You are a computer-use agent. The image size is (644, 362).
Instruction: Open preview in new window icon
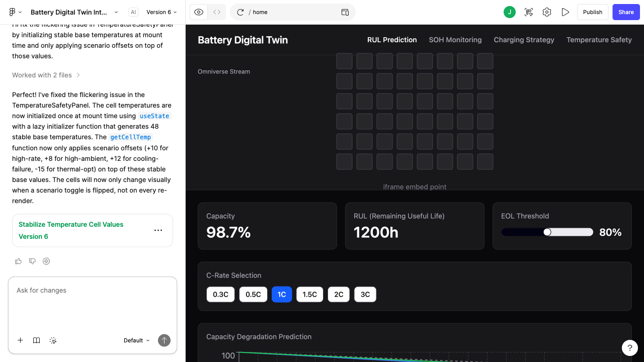tap(345, 12)
